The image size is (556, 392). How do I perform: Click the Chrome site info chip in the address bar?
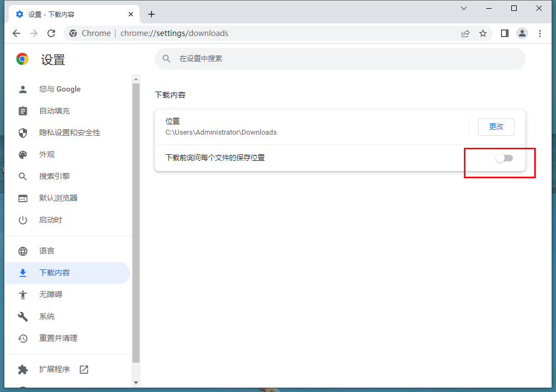[x=90, y=33]
